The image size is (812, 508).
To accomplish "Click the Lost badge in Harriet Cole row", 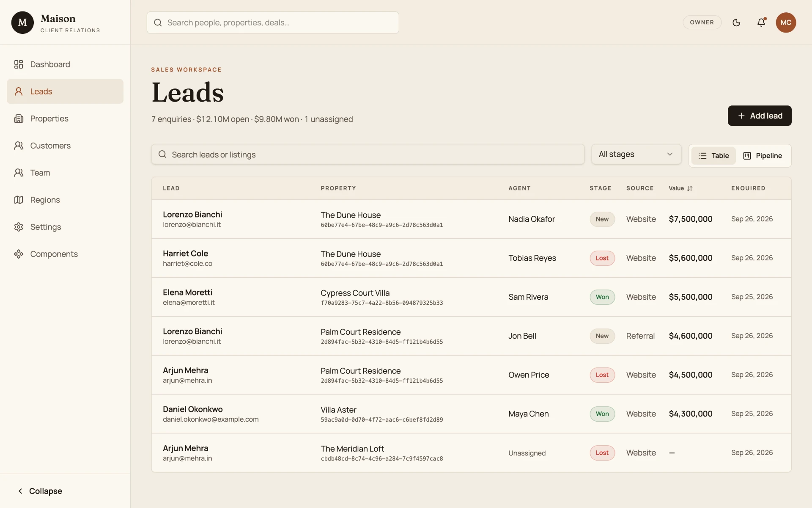I will click(602, 258).
